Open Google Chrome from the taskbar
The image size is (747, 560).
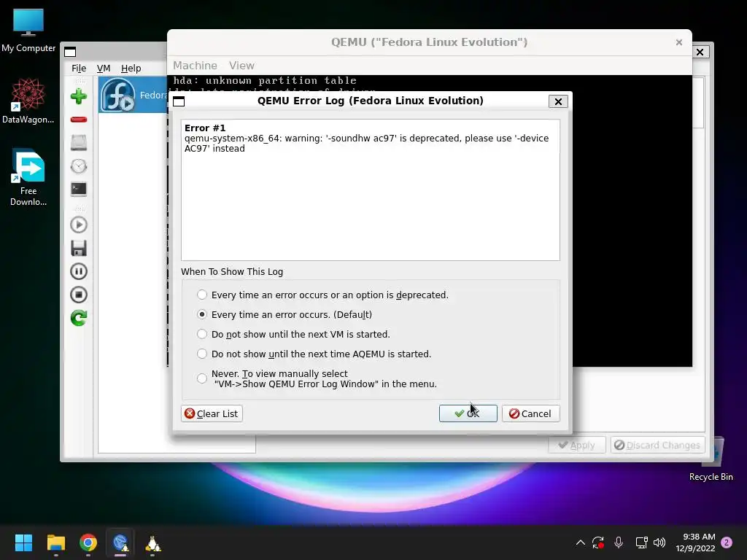click(88, 542)
